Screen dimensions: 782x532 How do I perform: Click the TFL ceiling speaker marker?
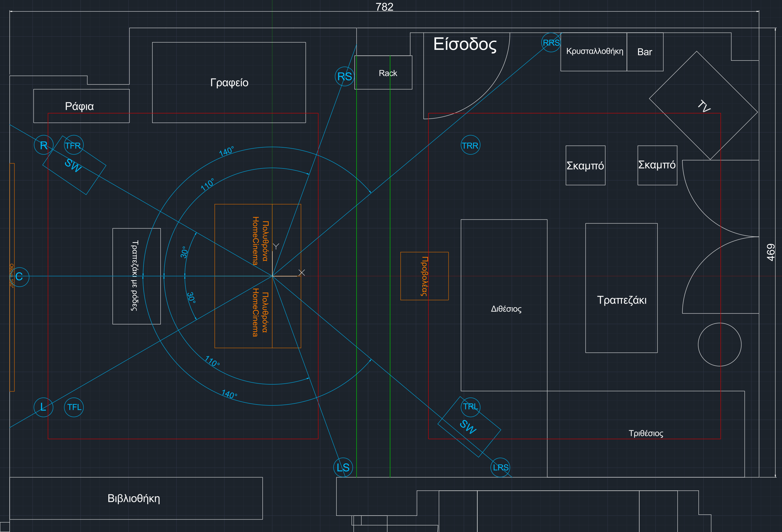click(74, 407)
